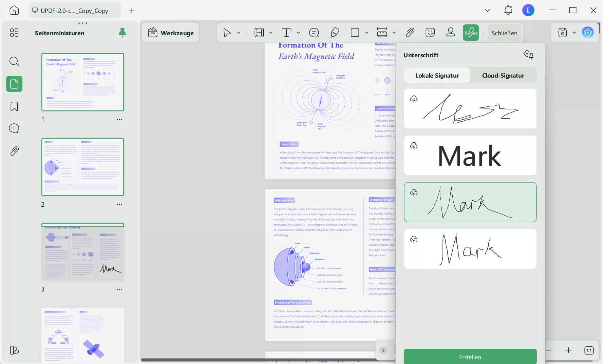Expand shape tool options dropdown
The image size is (603, 364).
(366, 33)
